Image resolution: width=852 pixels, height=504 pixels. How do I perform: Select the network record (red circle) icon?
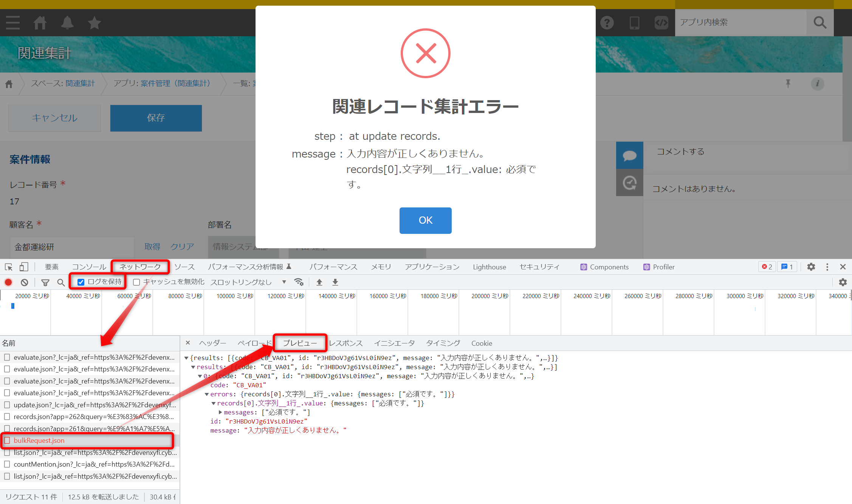[8, 282]
